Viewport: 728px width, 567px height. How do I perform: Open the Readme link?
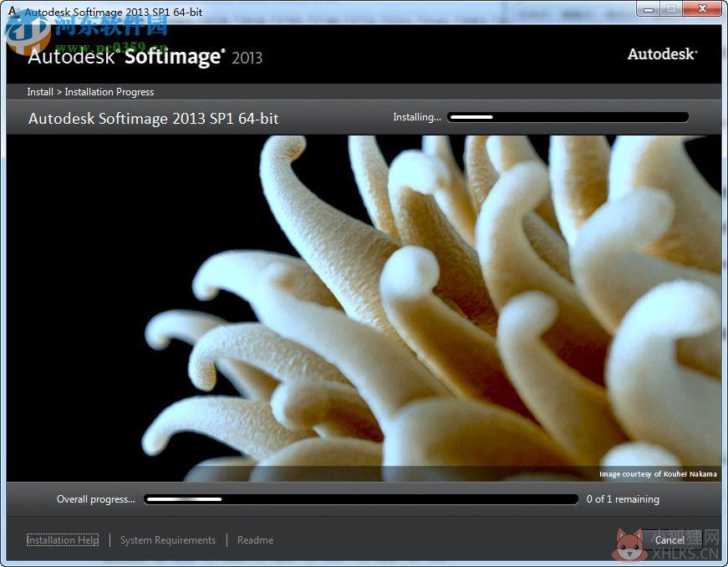(x=256, y=540)
